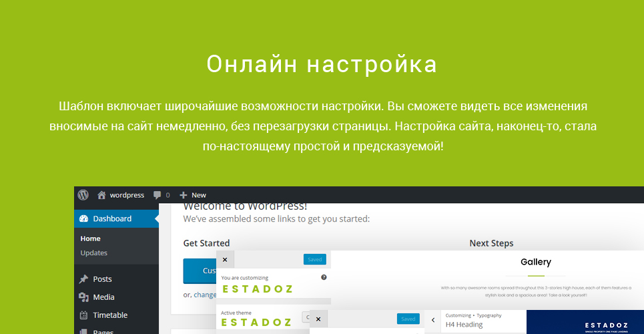
Task: Close the upper customizer panel
Action: 225,260
